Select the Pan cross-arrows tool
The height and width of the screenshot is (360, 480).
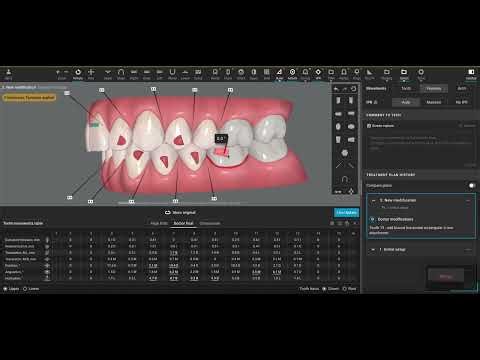click(91, 74)
